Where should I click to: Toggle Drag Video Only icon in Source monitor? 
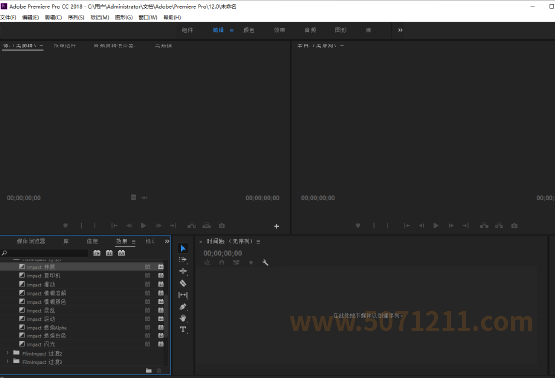coord(133,197)
